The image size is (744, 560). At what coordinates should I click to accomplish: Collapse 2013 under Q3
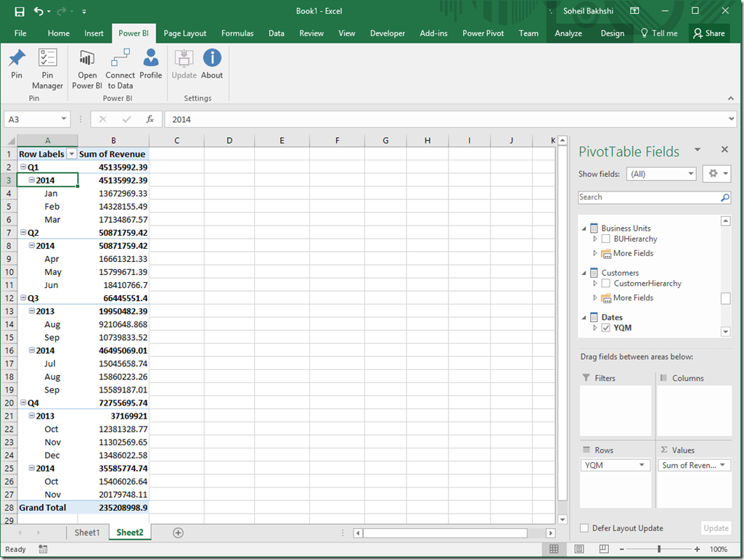(32, 311)
